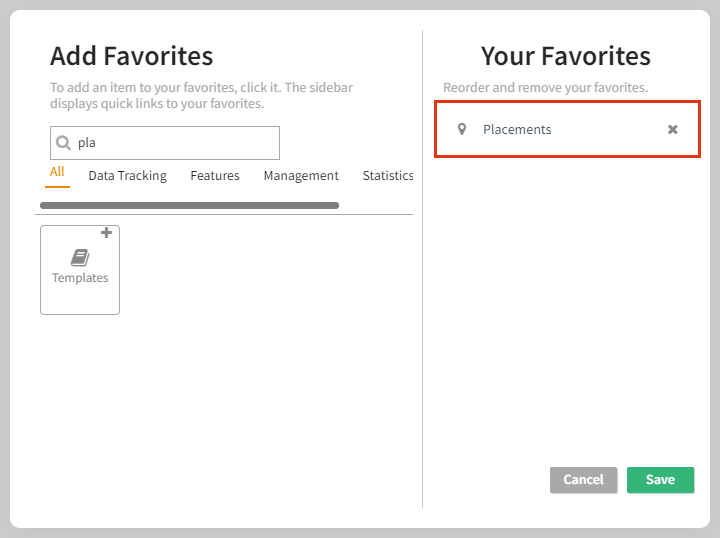Screen dimensions: 720x538
Task: Switch to the Data Tracking tab
Action: pyautogui.click(x=127, y=176)
